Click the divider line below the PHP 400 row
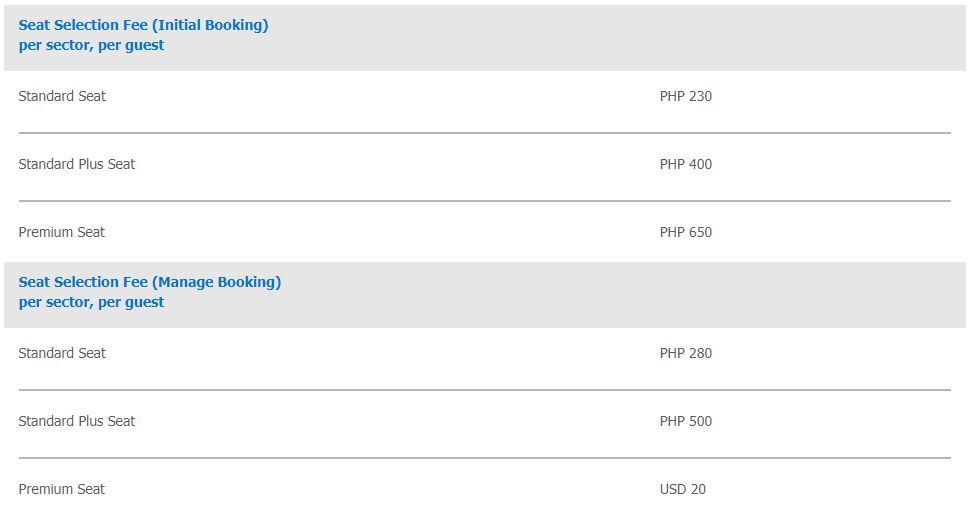The height and width of the screenshot is (519, 971). [x=484, y=201]
